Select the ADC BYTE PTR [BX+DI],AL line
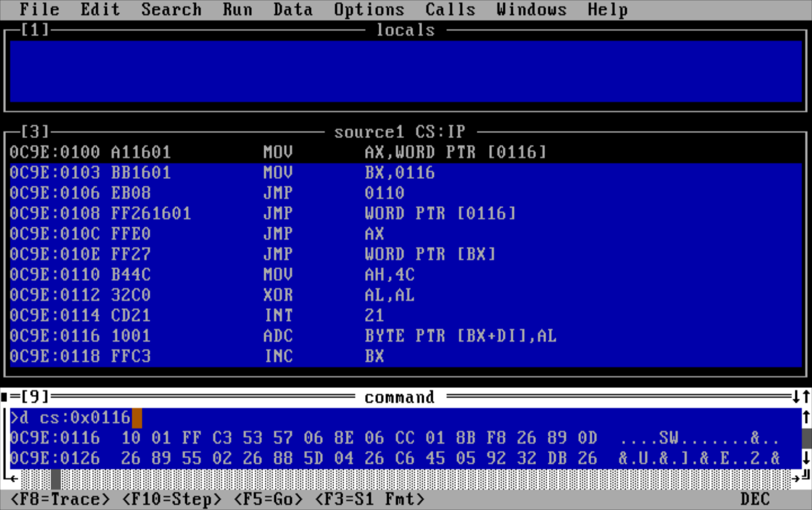 (x=405, y=336)
